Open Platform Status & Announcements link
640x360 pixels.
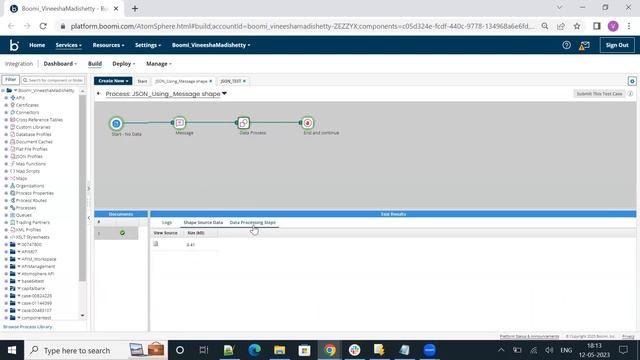coord(529,336)
